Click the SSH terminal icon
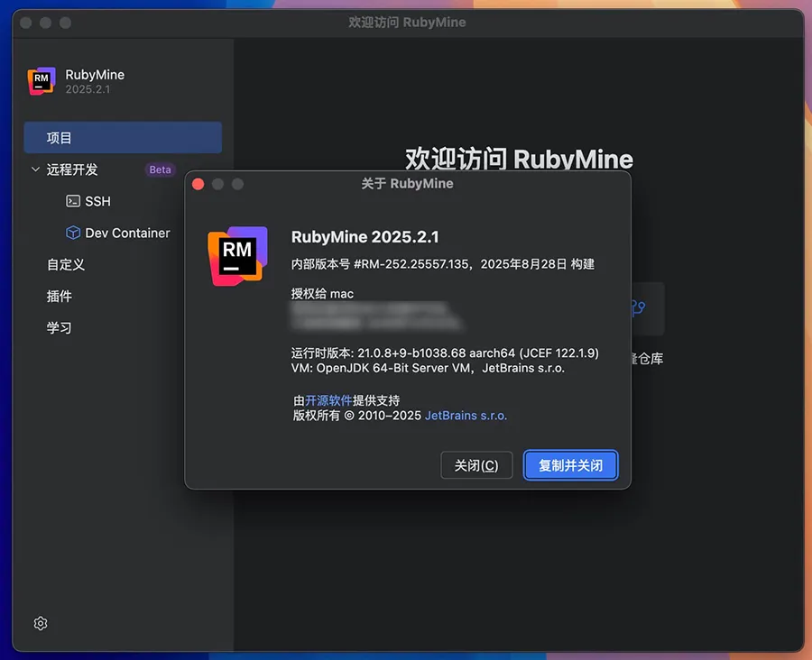 (x=73, y=201)
